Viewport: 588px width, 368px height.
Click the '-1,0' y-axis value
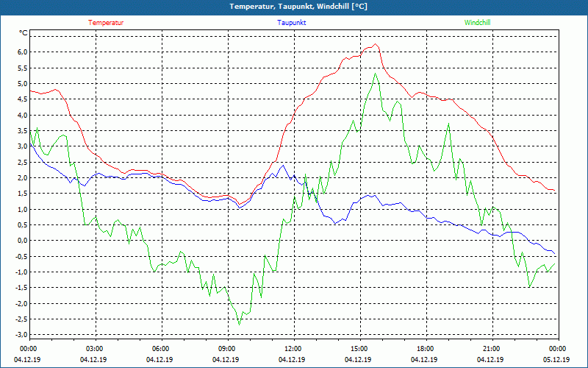[x=22, y=272]
